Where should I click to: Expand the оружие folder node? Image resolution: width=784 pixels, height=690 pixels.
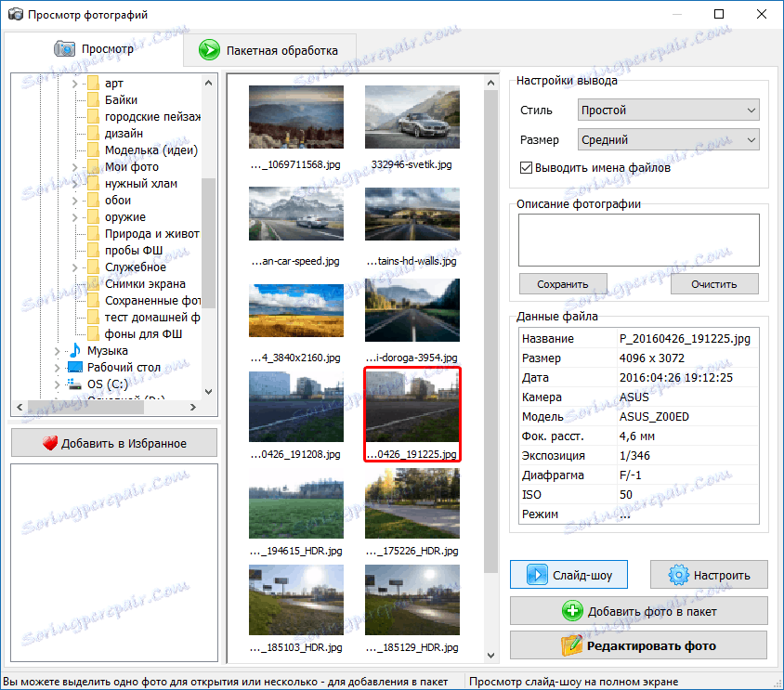click(x=74, y=217)
